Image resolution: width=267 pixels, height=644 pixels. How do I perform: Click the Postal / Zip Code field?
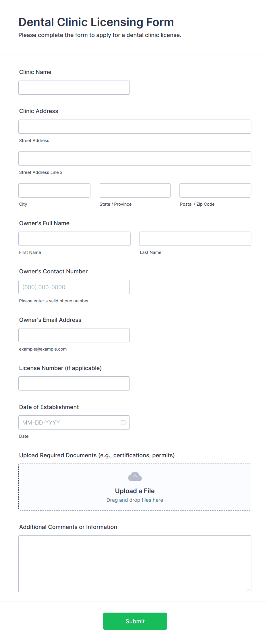click(x=215, y=190)
